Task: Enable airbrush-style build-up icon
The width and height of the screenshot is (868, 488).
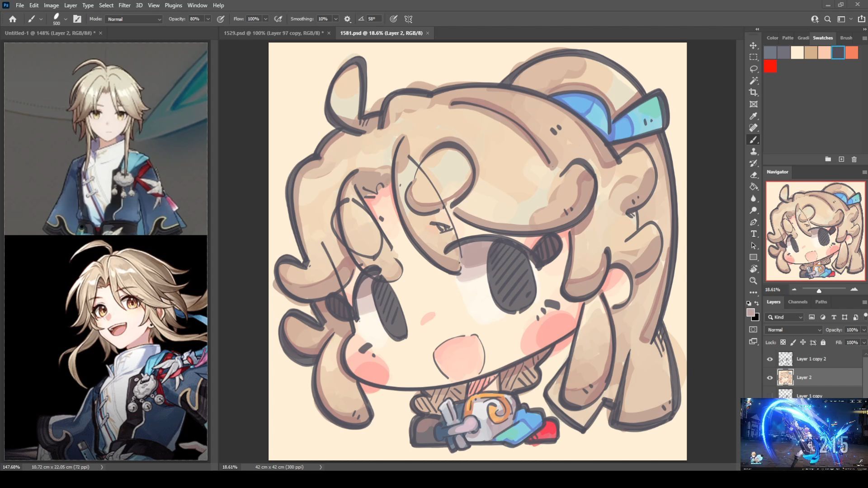Action: point(278,19)
